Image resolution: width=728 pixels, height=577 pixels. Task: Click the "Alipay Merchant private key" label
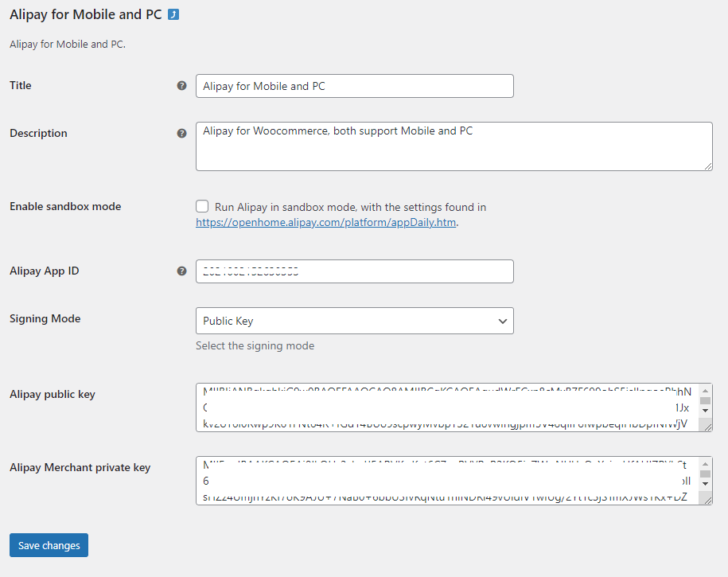click(x=80, y=467)
